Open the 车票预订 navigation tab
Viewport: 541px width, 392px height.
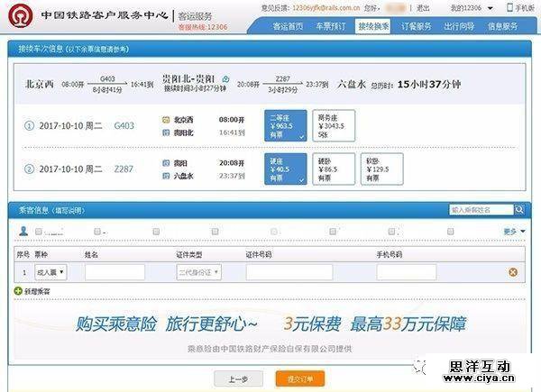[x=330, y=26]
